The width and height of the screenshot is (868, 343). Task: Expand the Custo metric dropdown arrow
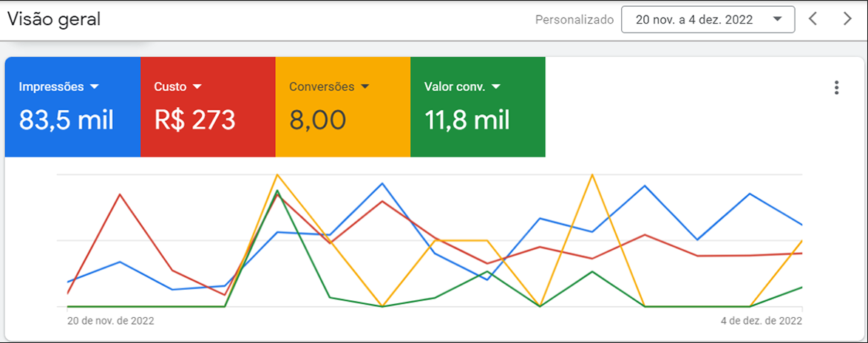tap(197, 86)
